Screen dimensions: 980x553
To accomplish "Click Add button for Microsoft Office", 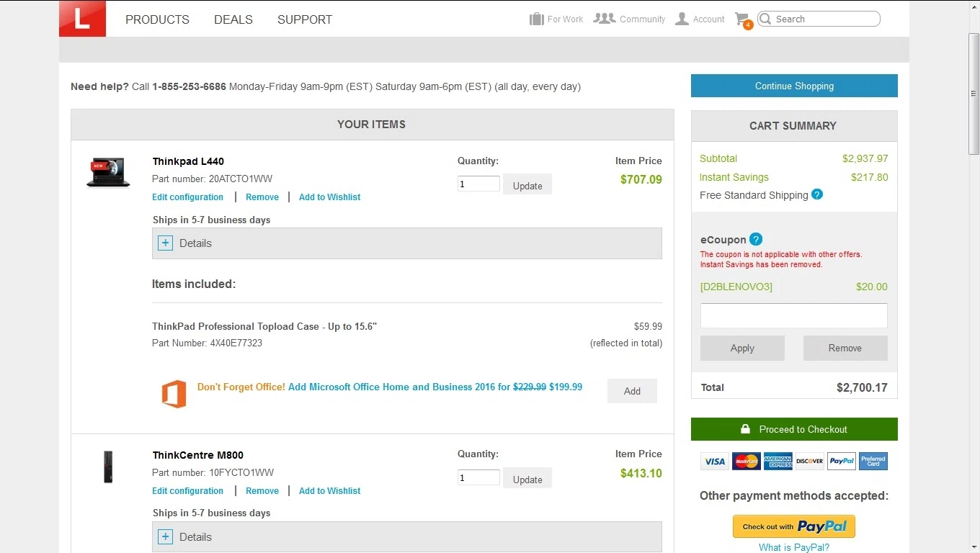I will [x=632, y=391].
